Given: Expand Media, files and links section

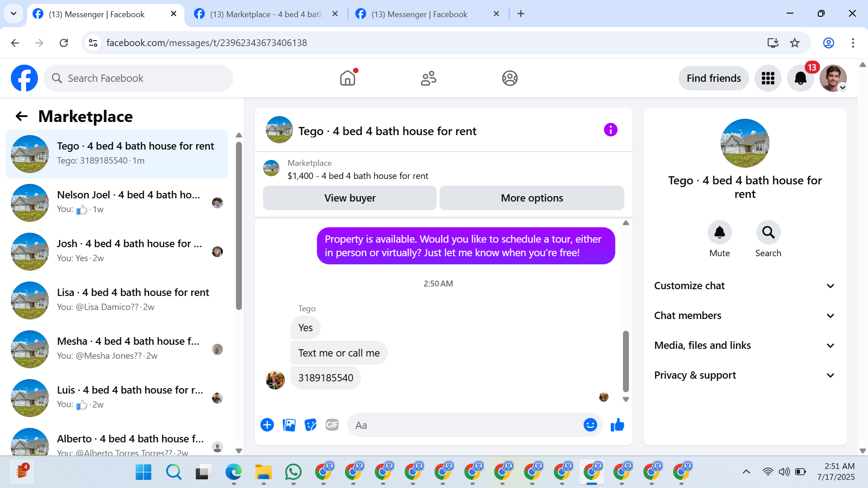Looking at the screenshot, I should (745, 345).
